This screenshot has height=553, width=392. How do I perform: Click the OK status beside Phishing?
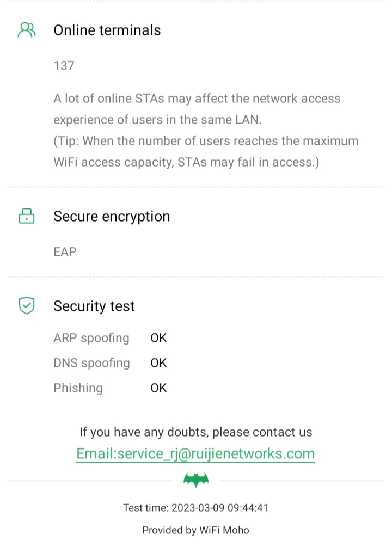[158, 388]
